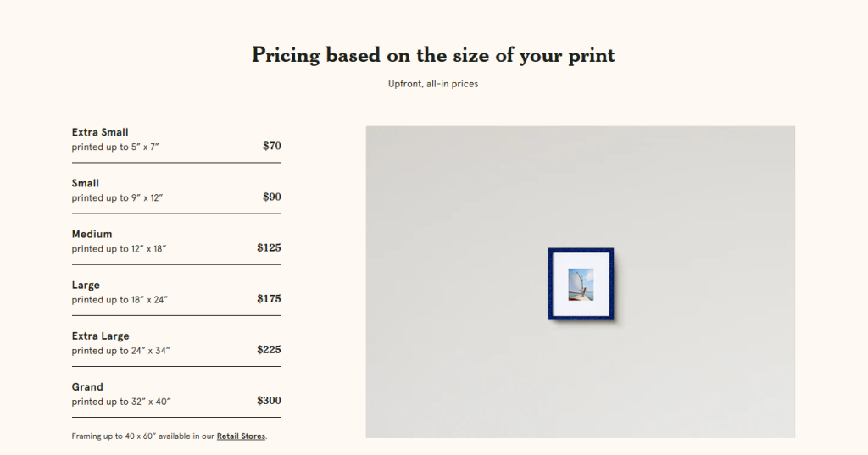Click the $125 price

(269, 247)
